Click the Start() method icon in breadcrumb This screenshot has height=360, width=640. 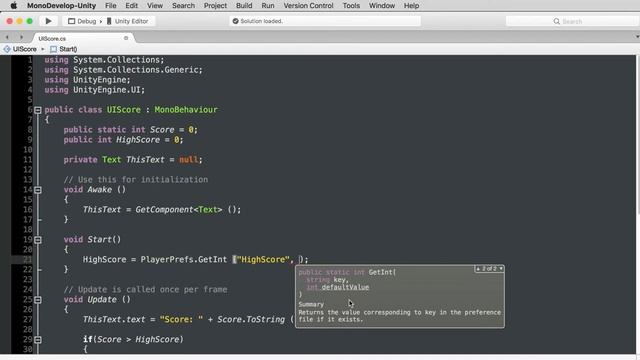53,49
